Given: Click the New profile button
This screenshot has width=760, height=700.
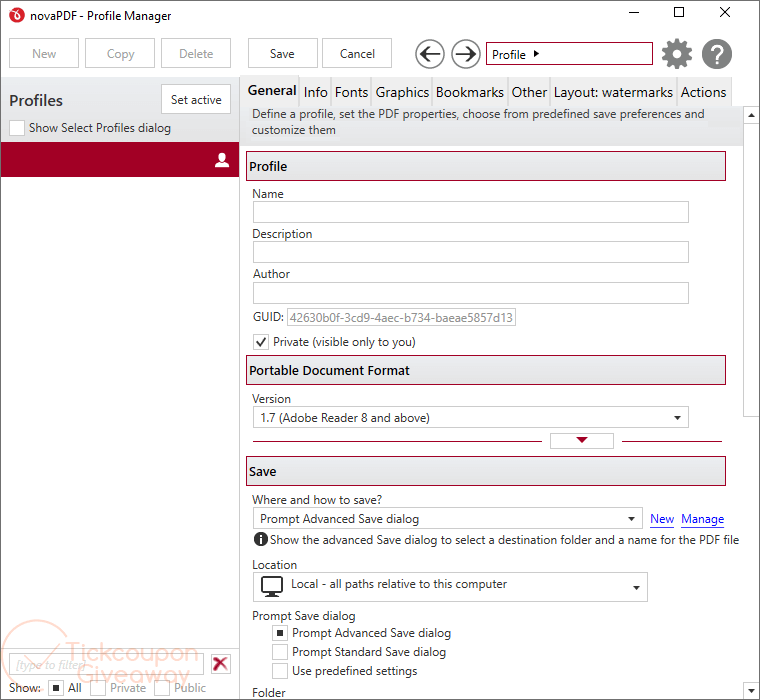Looking at the screenshot, I should pyautogui.click(x=44, y=53).
